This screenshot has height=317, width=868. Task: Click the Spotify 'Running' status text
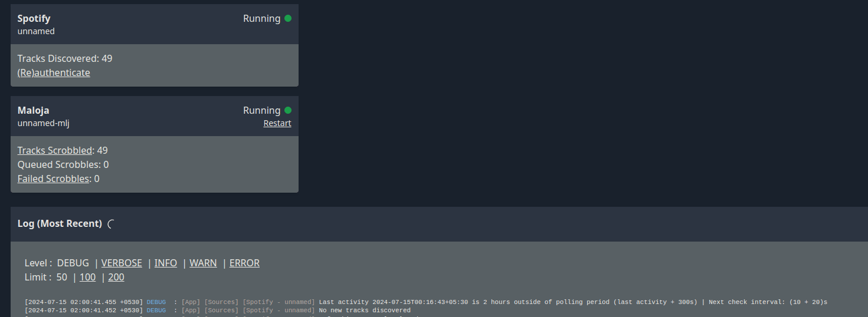(x=262, y=18)
